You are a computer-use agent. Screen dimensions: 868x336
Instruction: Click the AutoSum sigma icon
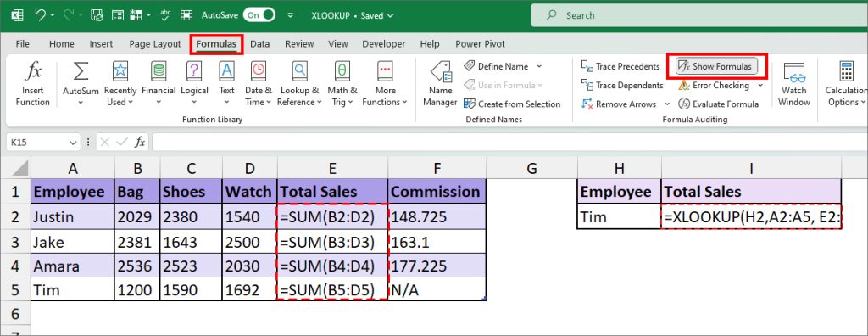(81, 72)
